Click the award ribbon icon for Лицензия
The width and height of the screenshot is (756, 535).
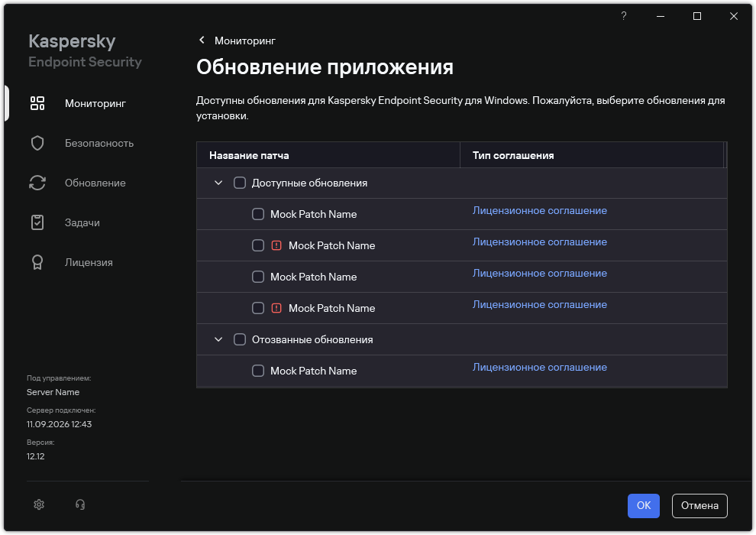[37, 262]
